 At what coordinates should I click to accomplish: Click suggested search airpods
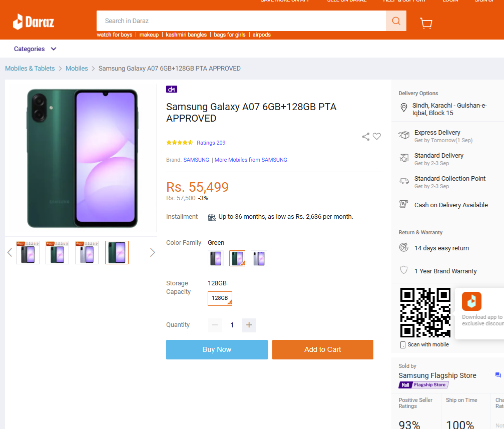coord(261,35)
